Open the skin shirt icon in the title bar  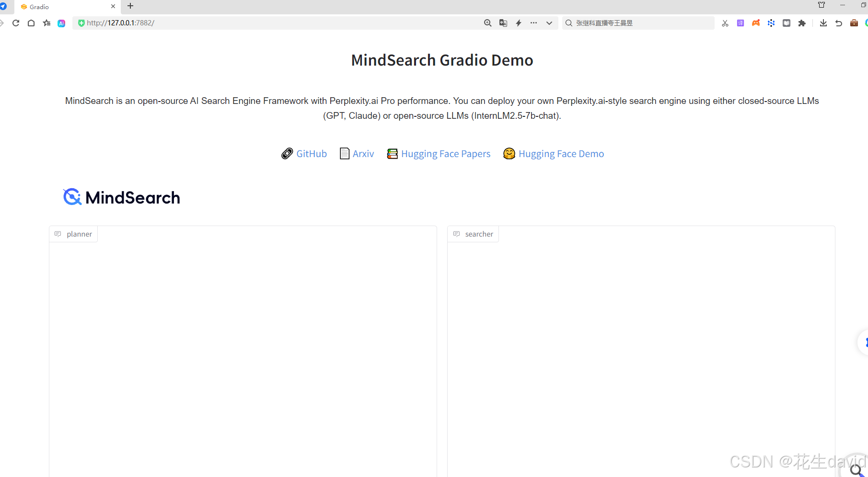pyautogui.click(x=822, y=5)
